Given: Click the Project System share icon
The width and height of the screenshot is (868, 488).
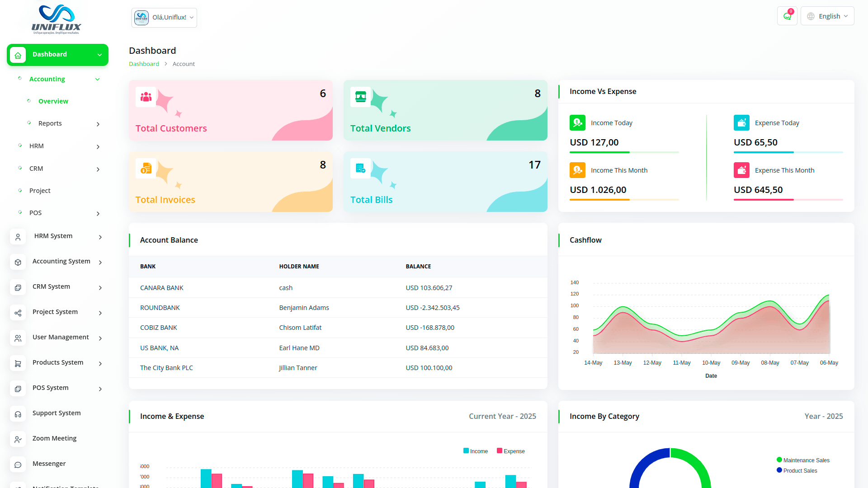Looking at the screenshot, I should coord(18,313).
